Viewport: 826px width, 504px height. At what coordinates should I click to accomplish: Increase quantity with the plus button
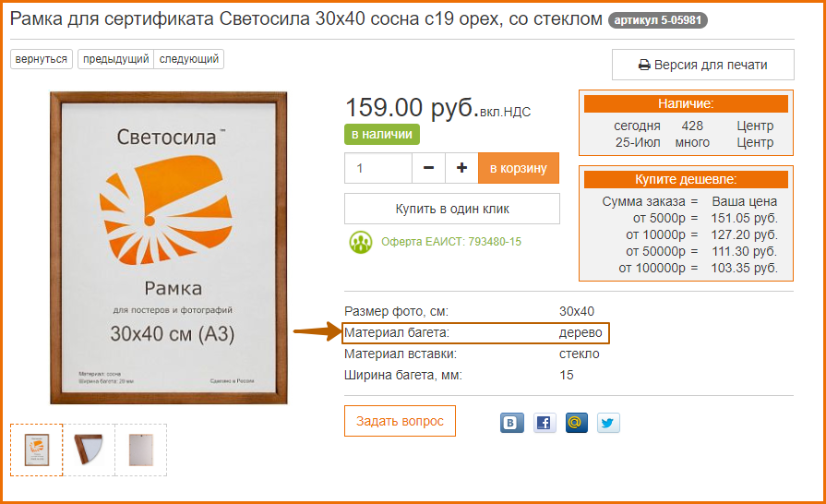pyautogui.click(x=461, y=168)
